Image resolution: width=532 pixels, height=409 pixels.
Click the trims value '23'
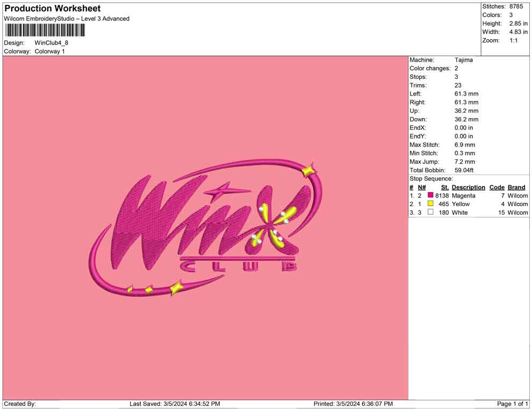(x=458, y=85)
